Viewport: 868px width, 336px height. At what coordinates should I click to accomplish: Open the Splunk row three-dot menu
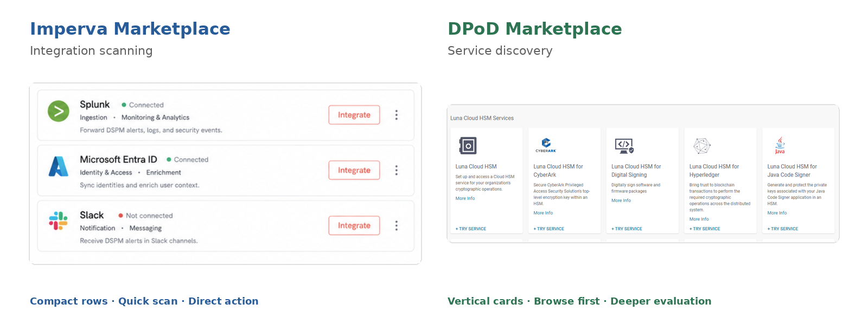397,115
